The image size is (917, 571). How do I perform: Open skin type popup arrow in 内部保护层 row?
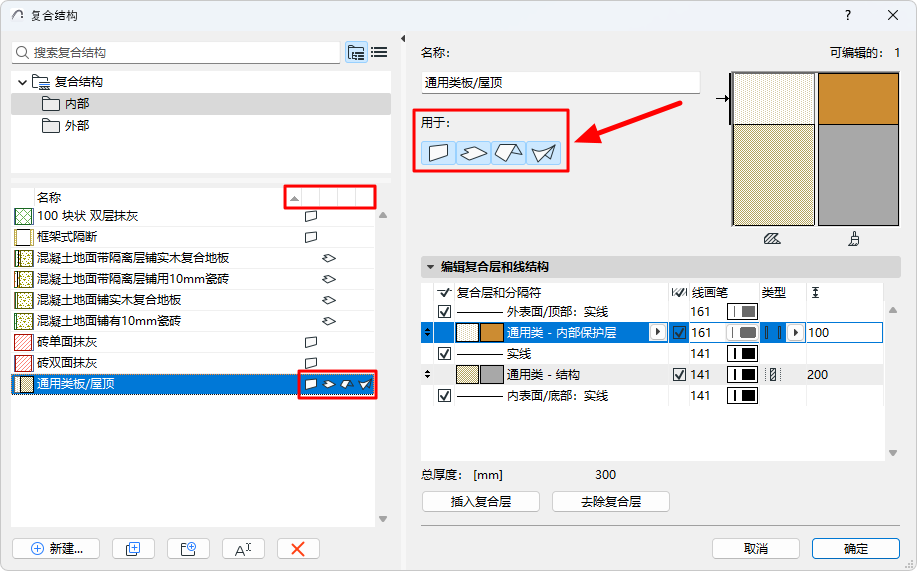[795, 332]
